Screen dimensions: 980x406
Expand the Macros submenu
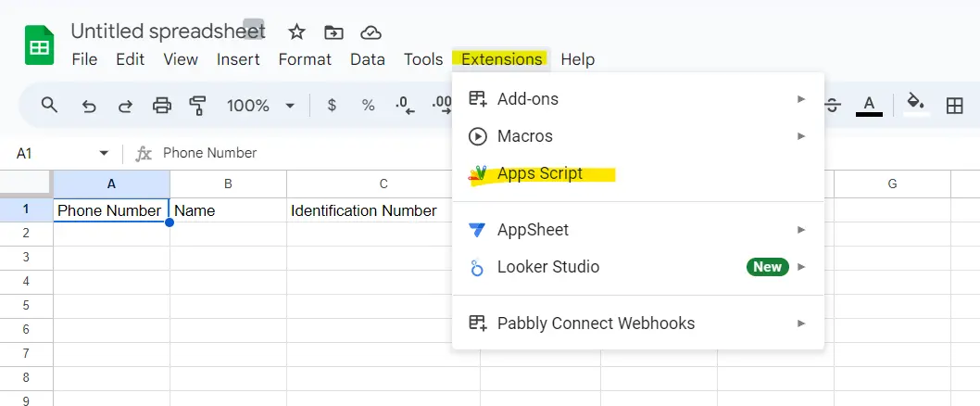pyautogui.click(x=800, y=136)
